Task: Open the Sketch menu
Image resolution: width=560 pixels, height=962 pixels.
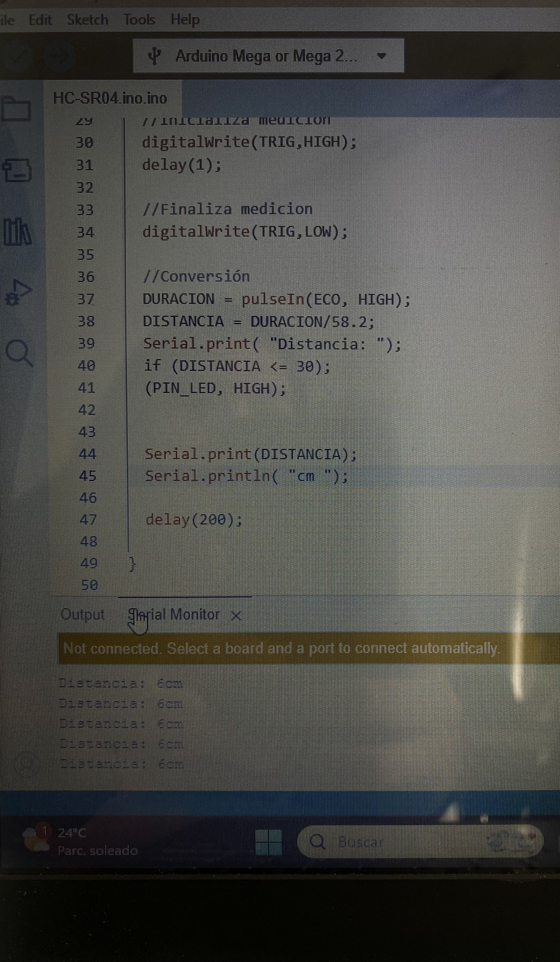Action: tap(87, 20)
